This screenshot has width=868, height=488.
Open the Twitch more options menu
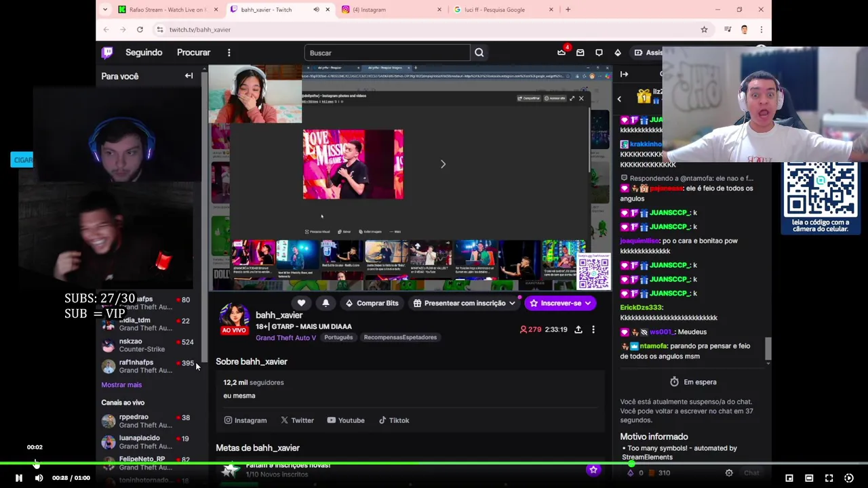229,52
